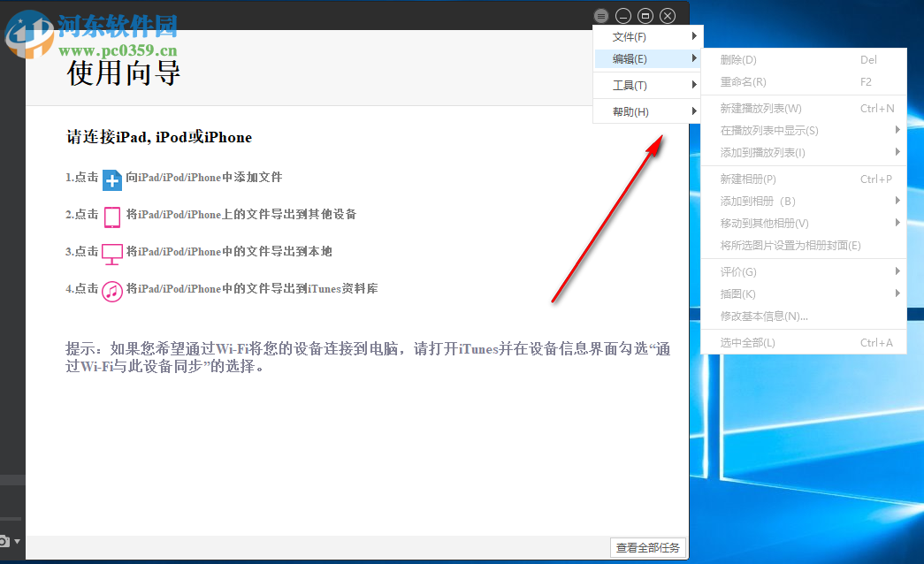This screenshot has height=564, width=924.
Task: Open the hamburger menu icon in titlebar
Action: click(x=601, y=15)
